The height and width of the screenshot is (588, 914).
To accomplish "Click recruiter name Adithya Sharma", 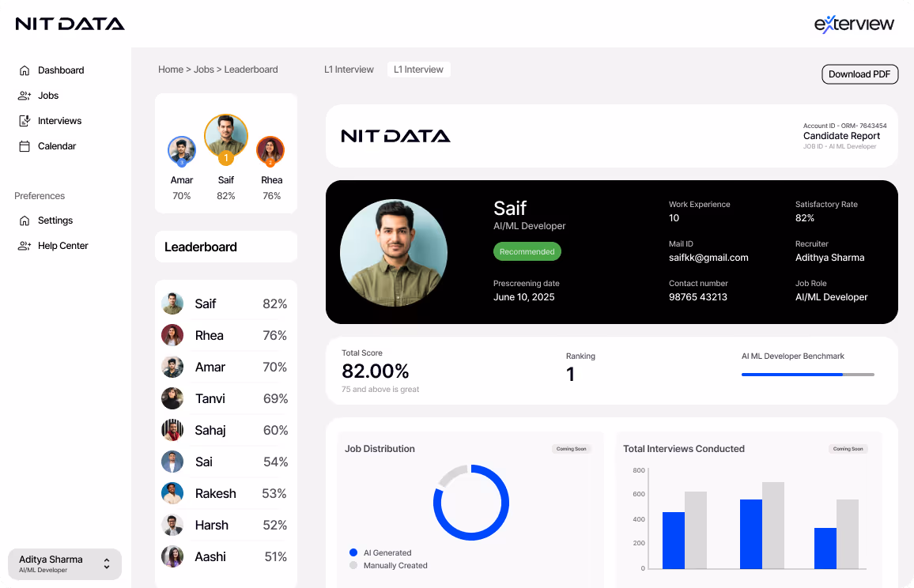I will tap(829, 258).
